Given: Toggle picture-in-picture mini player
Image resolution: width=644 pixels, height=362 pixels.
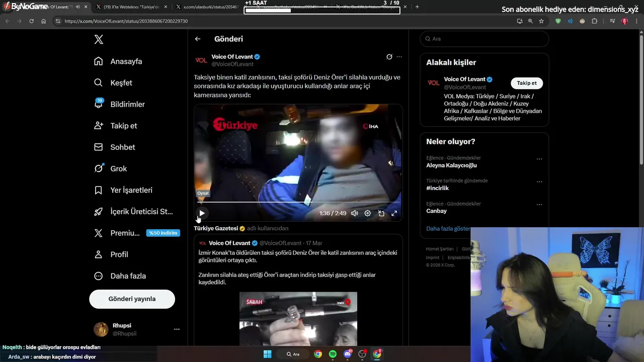Looking at the screenshot, I should [x=381, y=213].
